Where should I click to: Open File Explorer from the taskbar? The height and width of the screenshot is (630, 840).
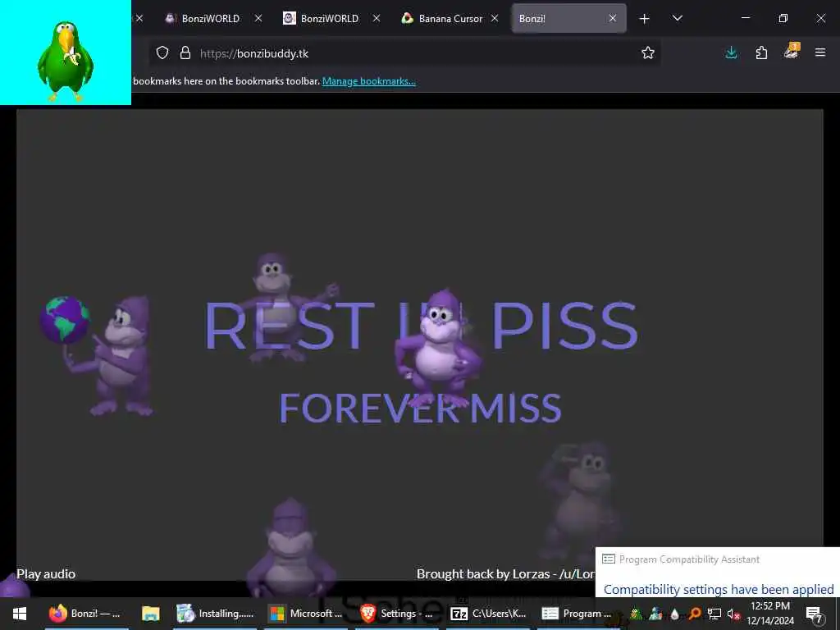[x=151, y=614]
